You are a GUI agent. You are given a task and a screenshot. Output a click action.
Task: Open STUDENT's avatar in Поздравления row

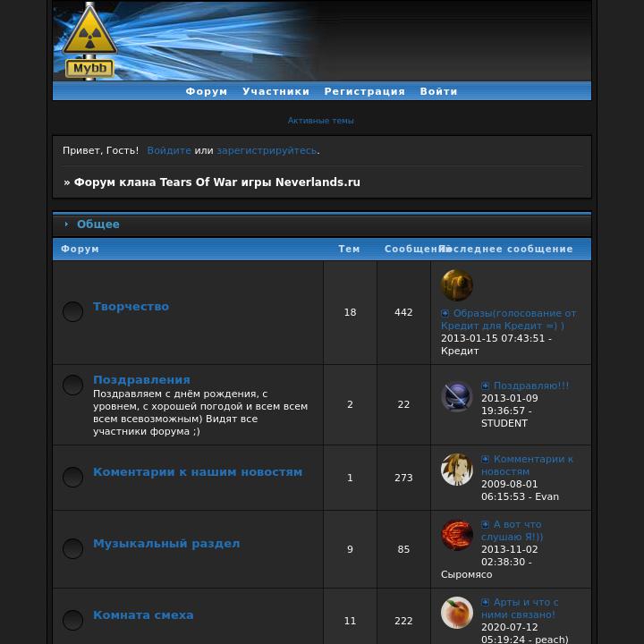point(457,397)
